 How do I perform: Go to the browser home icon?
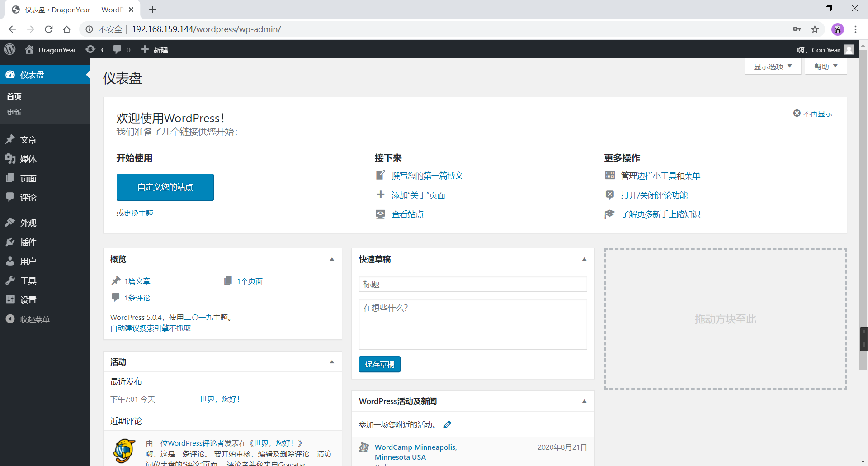67,29
